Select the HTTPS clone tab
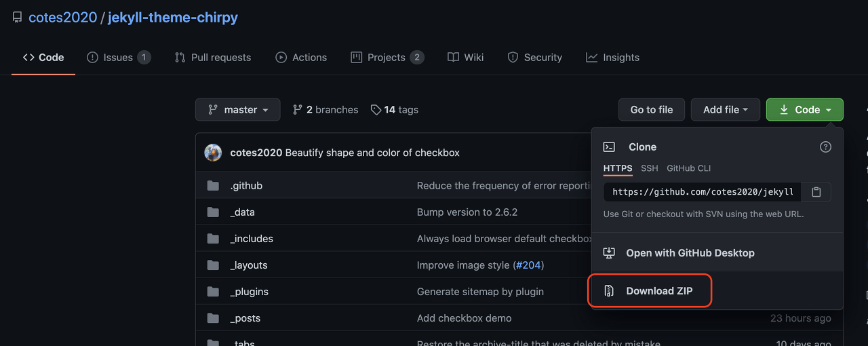Image resolution: width=868 pixels, height=346 pixels. click(618, 168)
